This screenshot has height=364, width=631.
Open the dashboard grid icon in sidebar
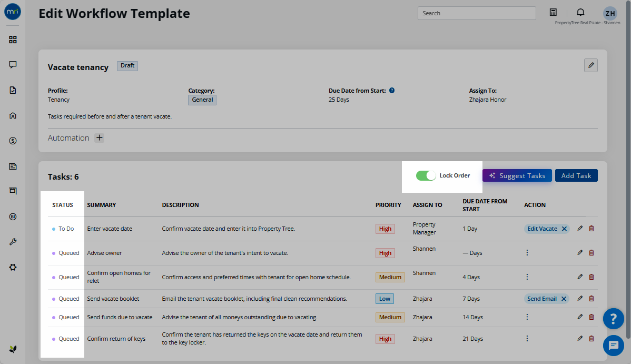[13, 40]
